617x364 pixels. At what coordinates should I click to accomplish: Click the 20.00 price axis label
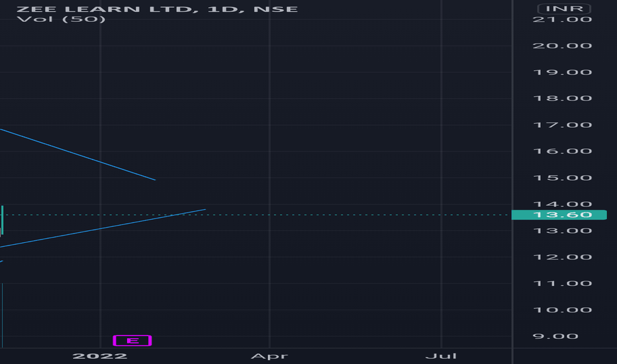pyautogui.click(x=562, y=46)
